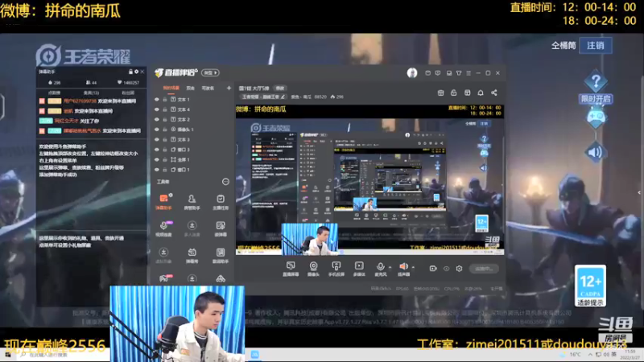Viewport: 644px width, 362px height.
Task: Click the game's blue gamepad icon
Action: click(x=596, y=117)
